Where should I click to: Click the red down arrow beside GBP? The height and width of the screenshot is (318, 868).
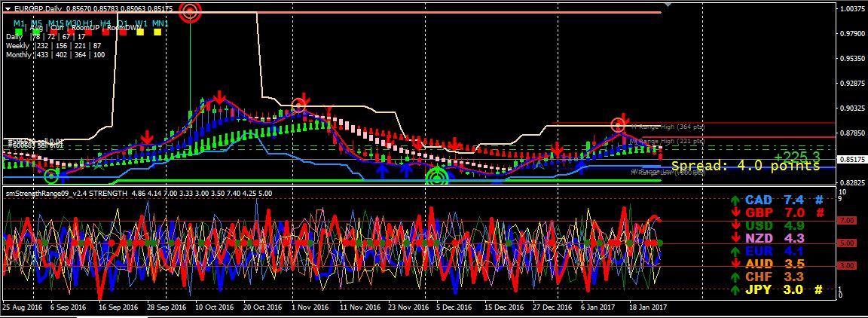(734, 213)
